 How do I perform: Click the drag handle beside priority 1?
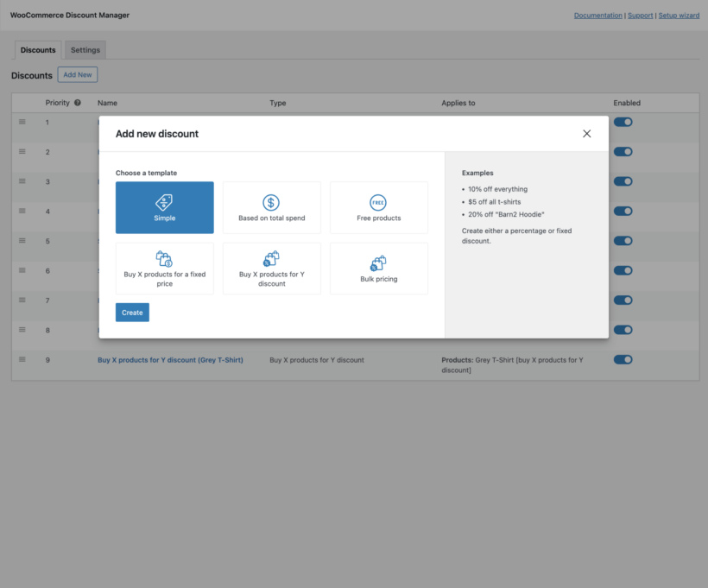[x=22, y=122]
